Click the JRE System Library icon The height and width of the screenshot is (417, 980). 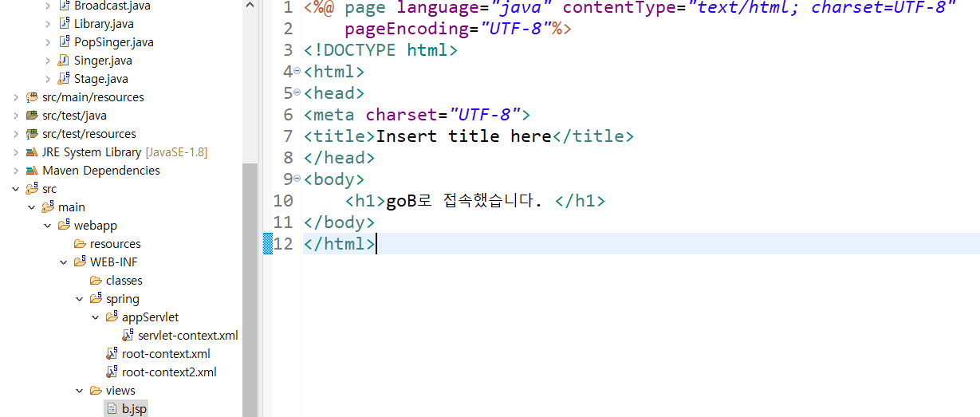tap(33, 151)
